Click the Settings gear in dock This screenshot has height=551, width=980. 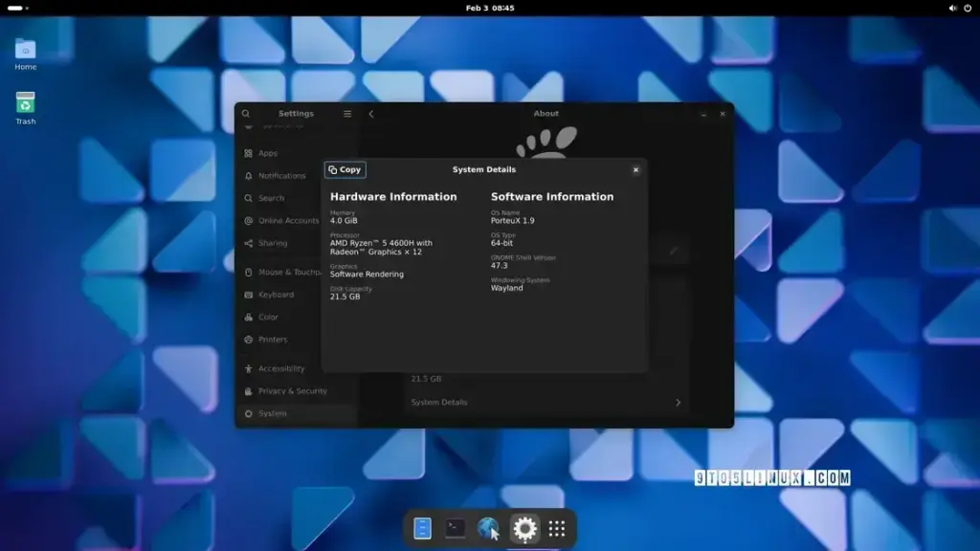coord(524,528)
